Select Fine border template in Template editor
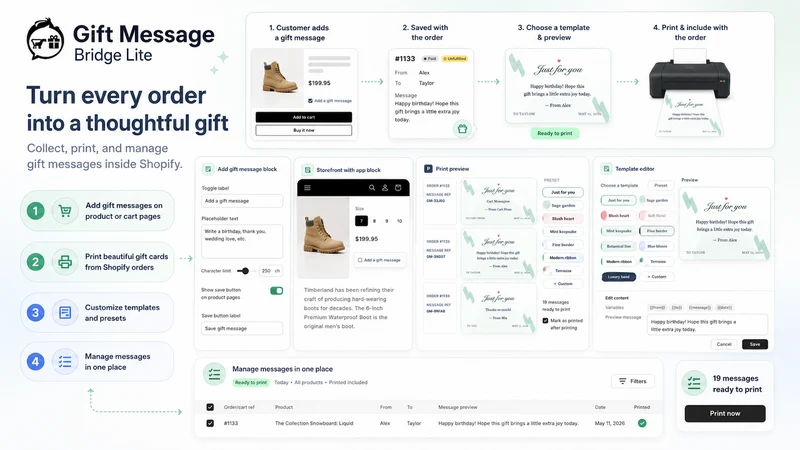This screenshot has width=800, height=450. tap(657, 231)
